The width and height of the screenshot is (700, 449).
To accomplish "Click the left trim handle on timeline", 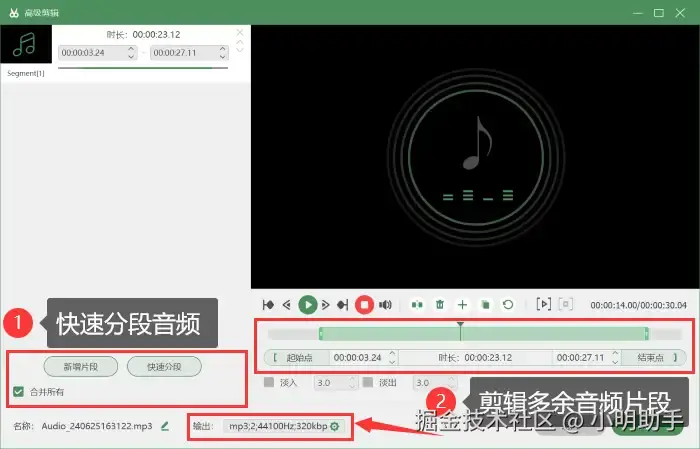I will pyautogui.click(x=321, y=334).
